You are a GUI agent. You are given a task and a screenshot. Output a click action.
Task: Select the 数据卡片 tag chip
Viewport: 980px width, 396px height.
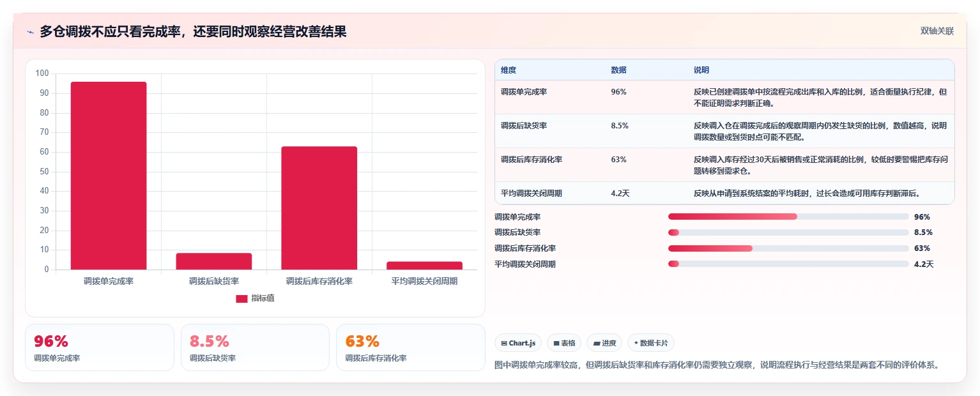coord(651,343)
